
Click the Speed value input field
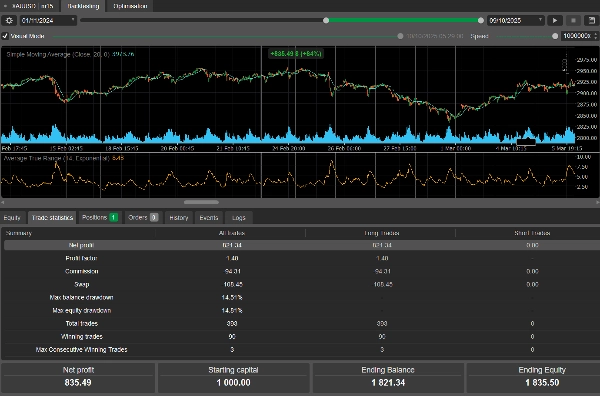click(577, 36)
